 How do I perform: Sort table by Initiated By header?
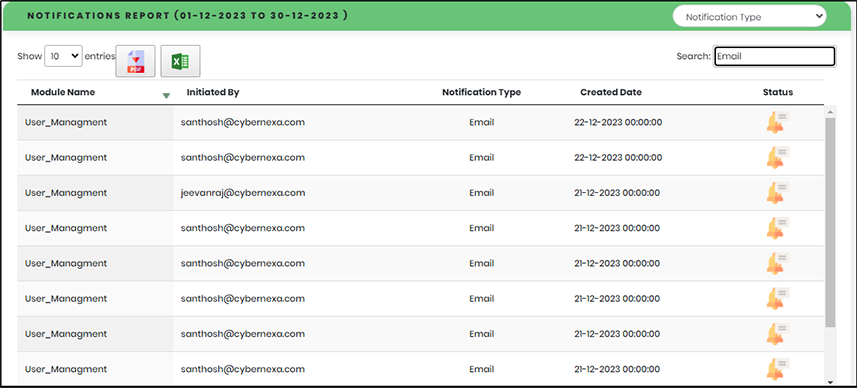[213, 92]
